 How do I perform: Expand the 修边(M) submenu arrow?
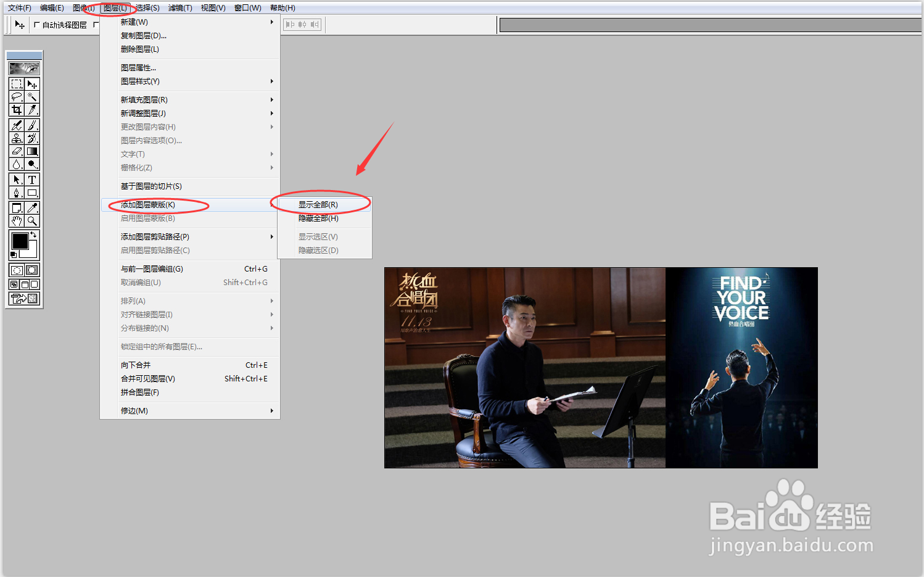click(272, 411)
